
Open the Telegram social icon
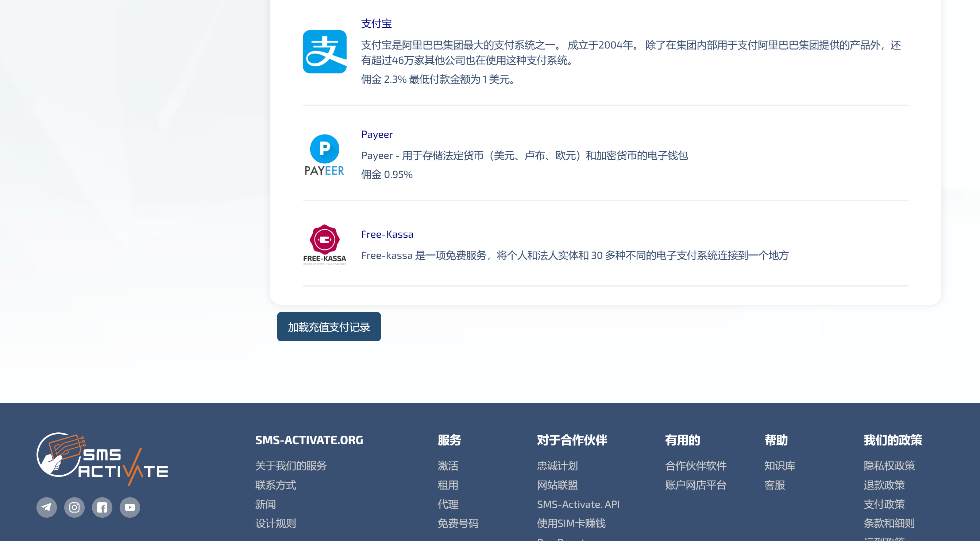click(x=46, y=507)
